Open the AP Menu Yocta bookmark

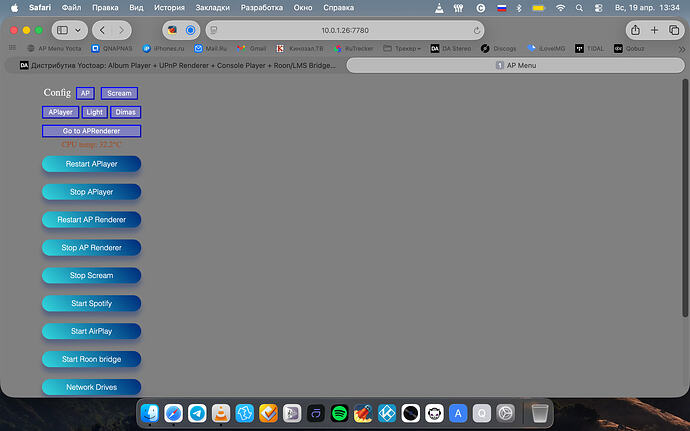tap(54, 48)
